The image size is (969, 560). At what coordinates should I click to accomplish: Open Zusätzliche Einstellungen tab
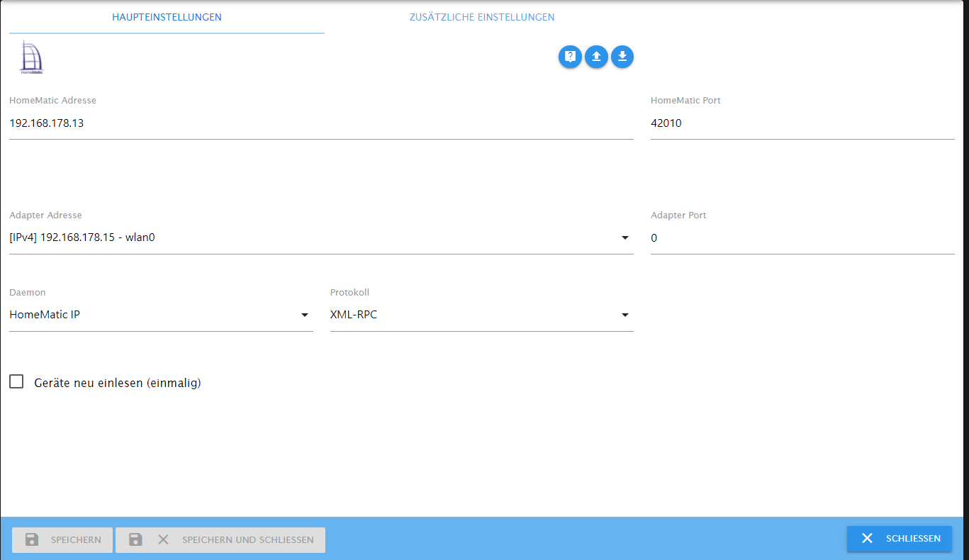pos(482,17)
